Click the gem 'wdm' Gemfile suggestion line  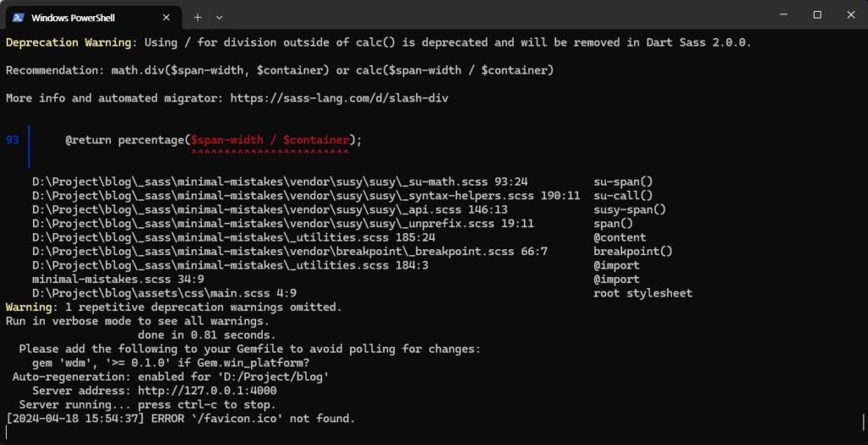pyautogui.click(x=170, y=363)
